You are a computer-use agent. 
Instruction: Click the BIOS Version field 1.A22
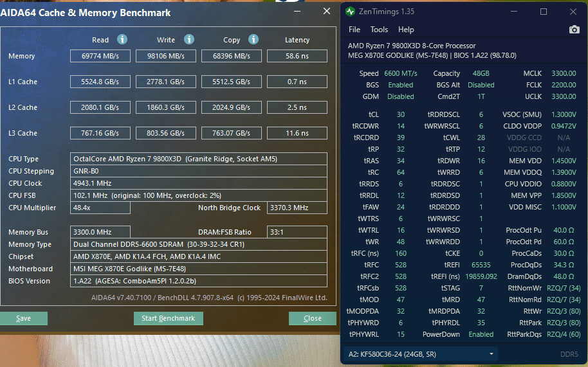coord(199,281)
